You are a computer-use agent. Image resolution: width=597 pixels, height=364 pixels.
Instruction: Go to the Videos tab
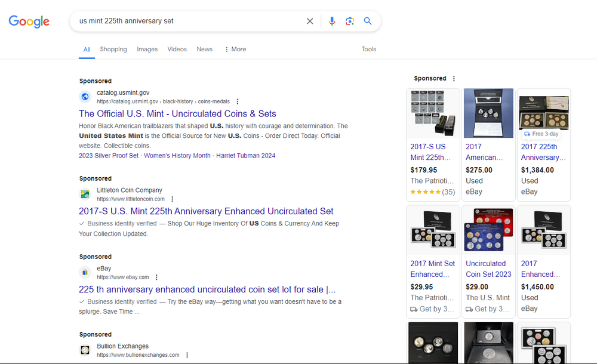[177, 50]
